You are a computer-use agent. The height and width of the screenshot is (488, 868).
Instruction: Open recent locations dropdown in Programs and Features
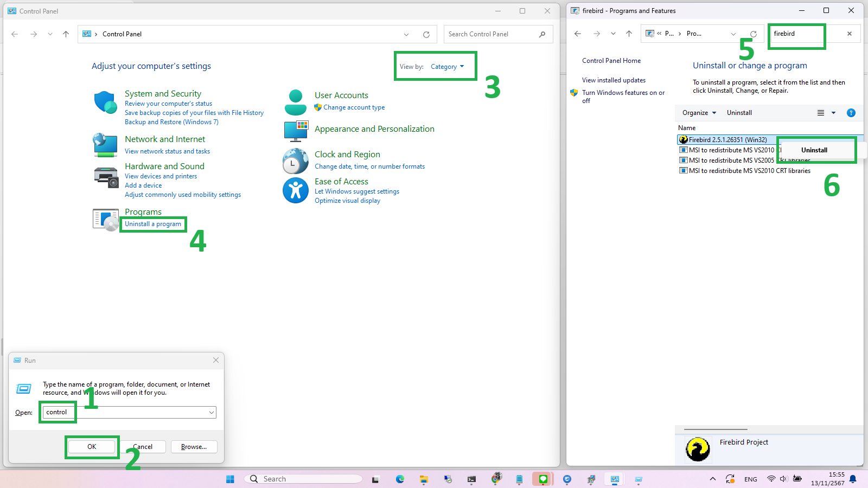613,34
